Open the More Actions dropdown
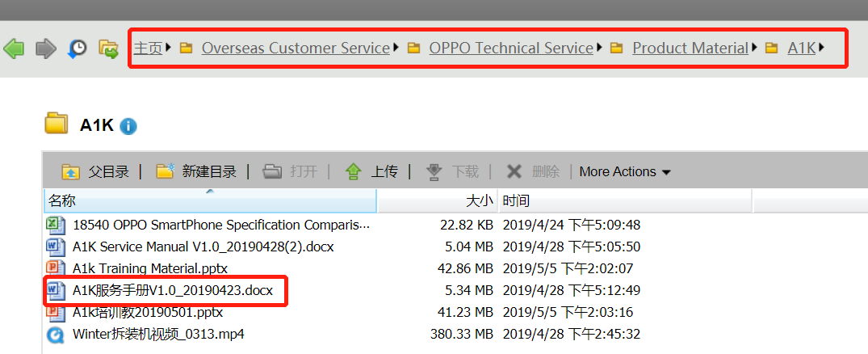Screen dimensions: 868x354 (x=624, y=171)
